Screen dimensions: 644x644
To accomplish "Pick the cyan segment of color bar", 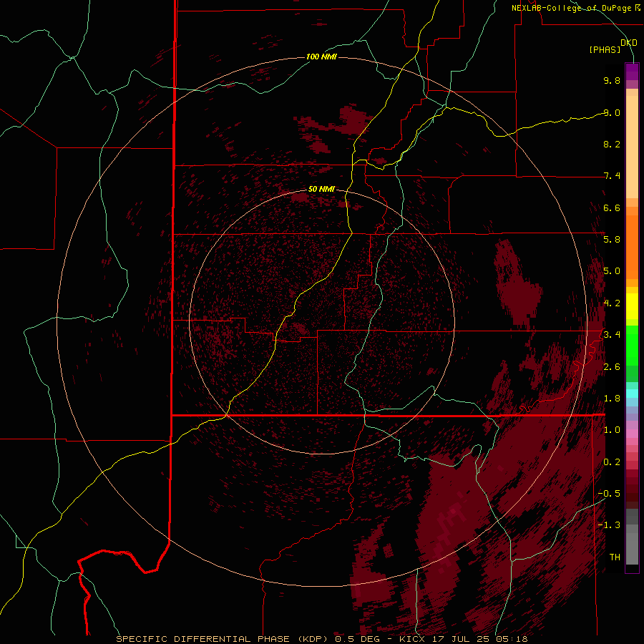I will [x=632, y=393].
